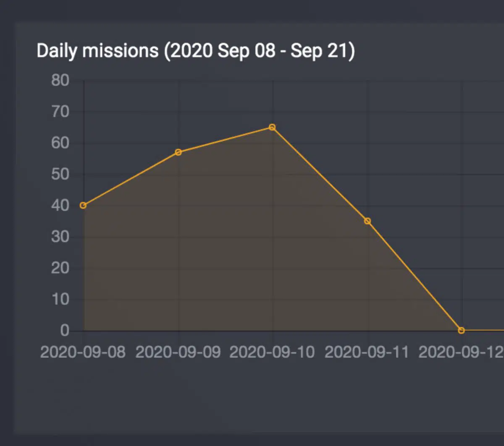
Task: Click the 50 label on the y-axis
Action: click(x=60, y=174)
